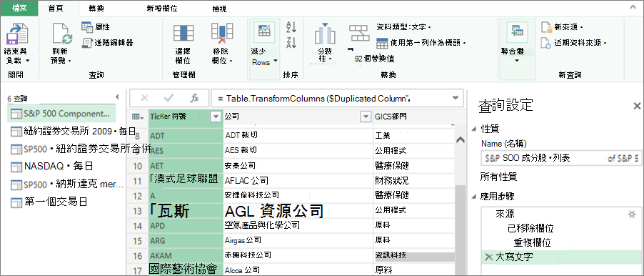Click the 減少 Rows icon
The height and width of the screenshot is (276, 644).
click(x=264, y=32)
